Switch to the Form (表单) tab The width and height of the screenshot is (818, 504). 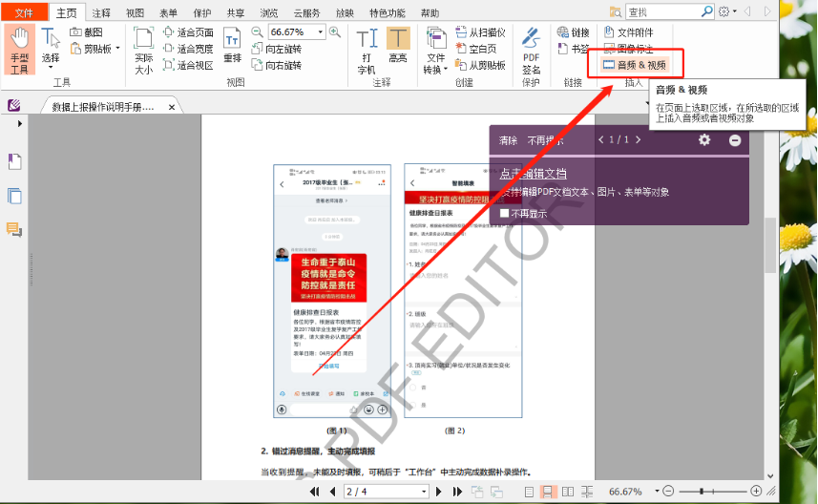168,13
